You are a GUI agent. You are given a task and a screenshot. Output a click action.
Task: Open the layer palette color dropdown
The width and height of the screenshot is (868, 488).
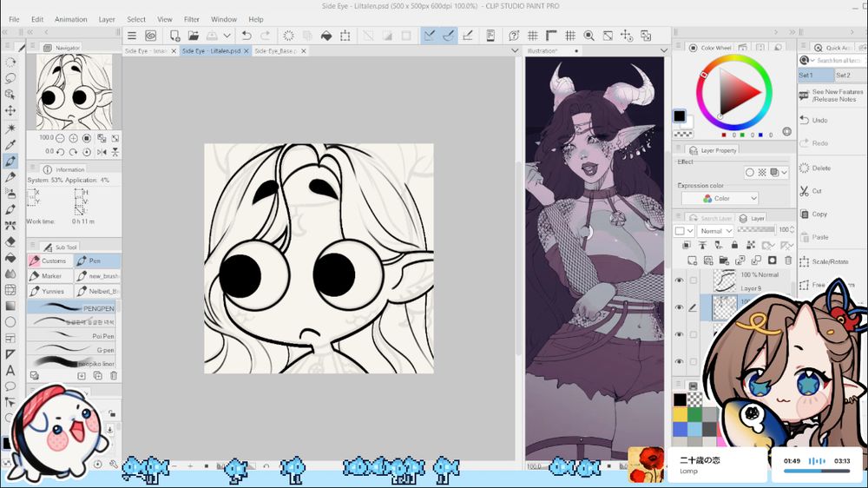[684, 230]
